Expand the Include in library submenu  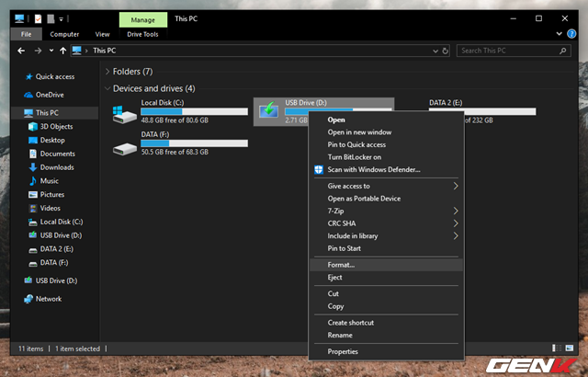[456, 236]
